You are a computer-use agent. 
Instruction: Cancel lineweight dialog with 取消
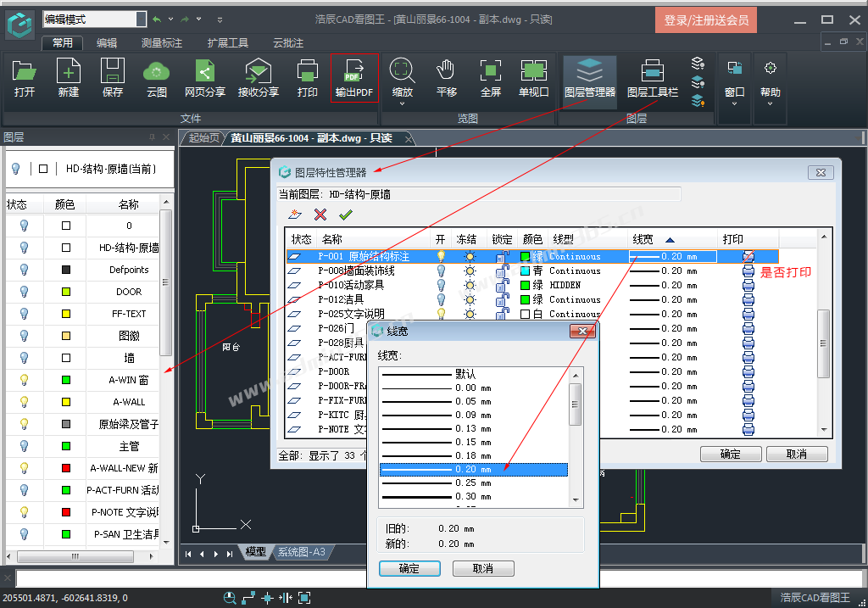coord(482,569)
